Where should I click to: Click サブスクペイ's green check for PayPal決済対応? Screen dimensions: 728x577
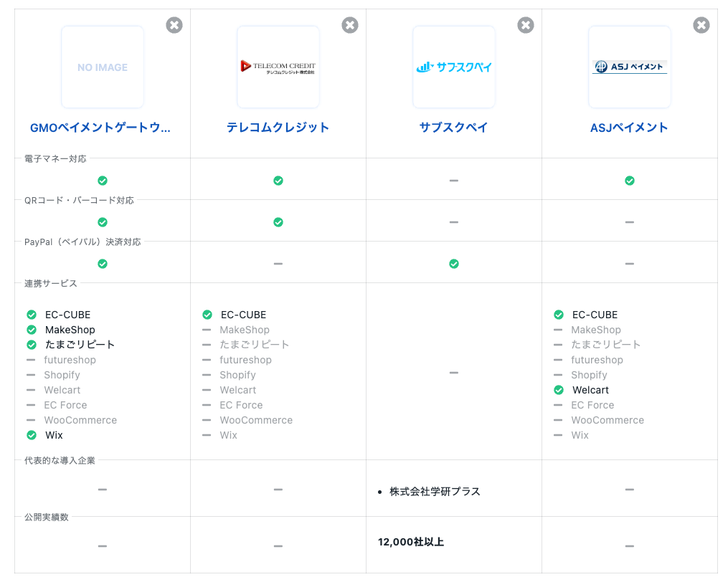tap(454, 264)
